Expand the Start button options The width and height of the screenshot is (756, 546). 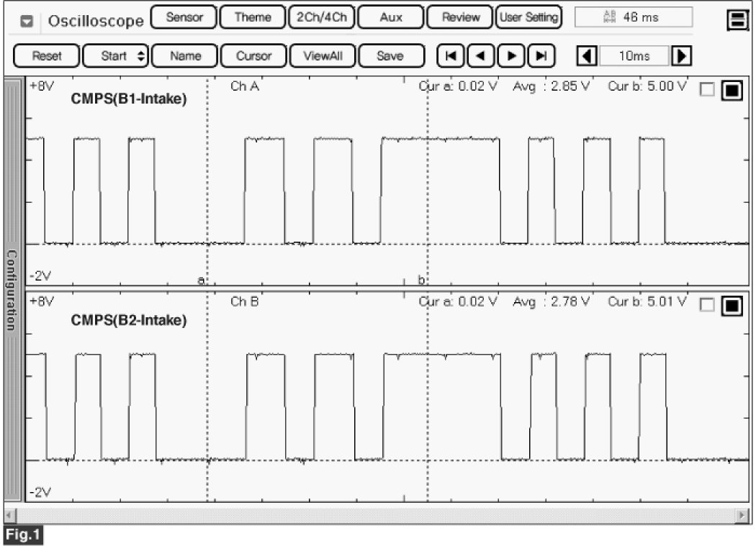[x=140, y=55]
